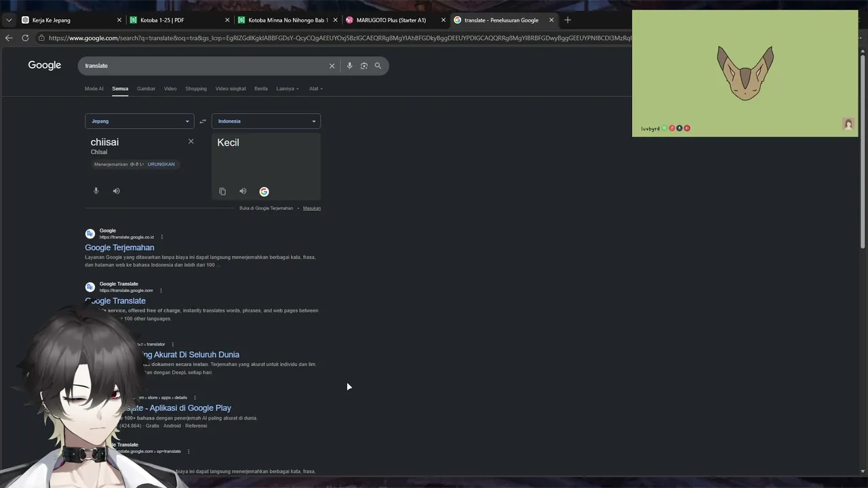Expand the Lainnya search filter menu
This screenshot has width=868, height=488.
point(288,89)
